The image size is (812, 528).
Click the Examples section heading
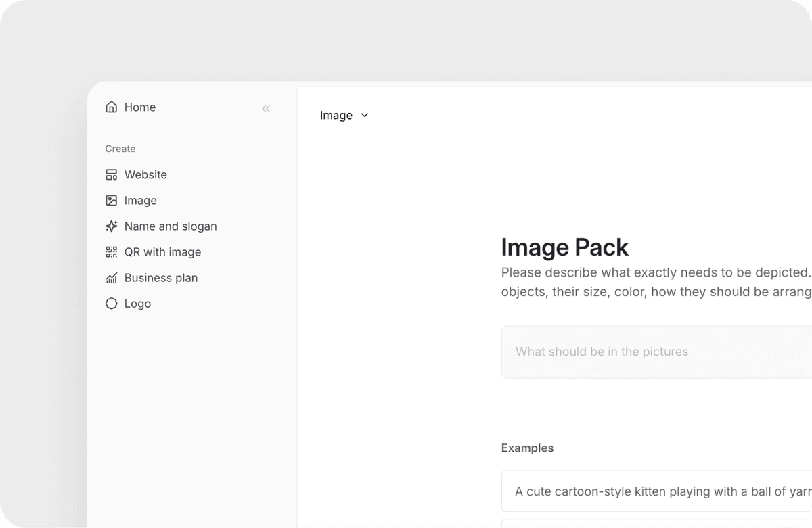(x=527, y=448)
